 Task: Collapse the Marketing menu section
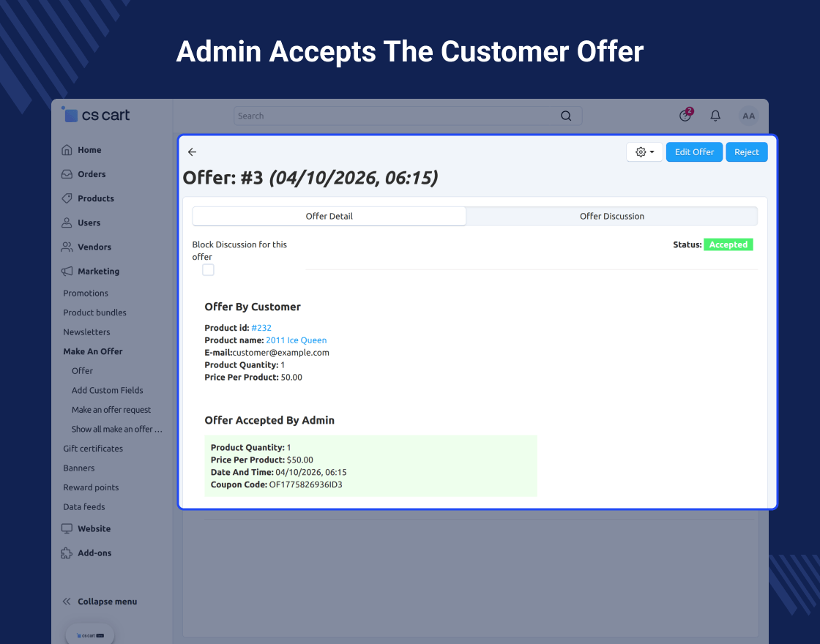[x=98, y=272]
